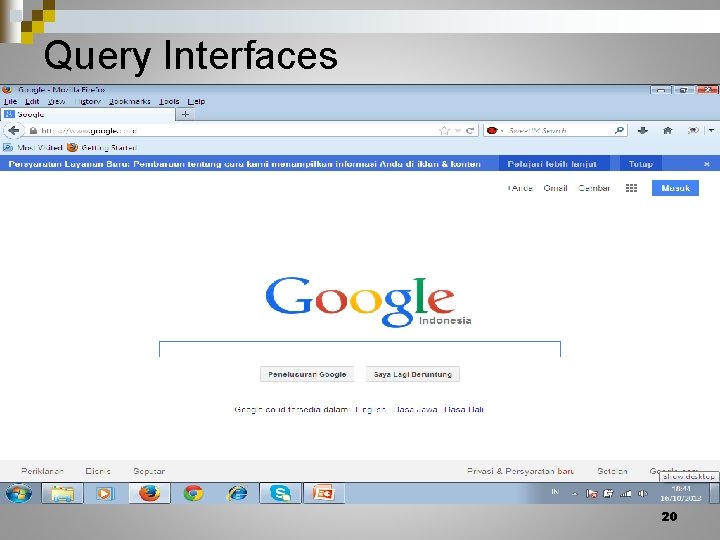720x540 pixels.
Task: Expand the toolbar overflow arrow at far right
Action: pyautogui.click(x=711, y=131)
